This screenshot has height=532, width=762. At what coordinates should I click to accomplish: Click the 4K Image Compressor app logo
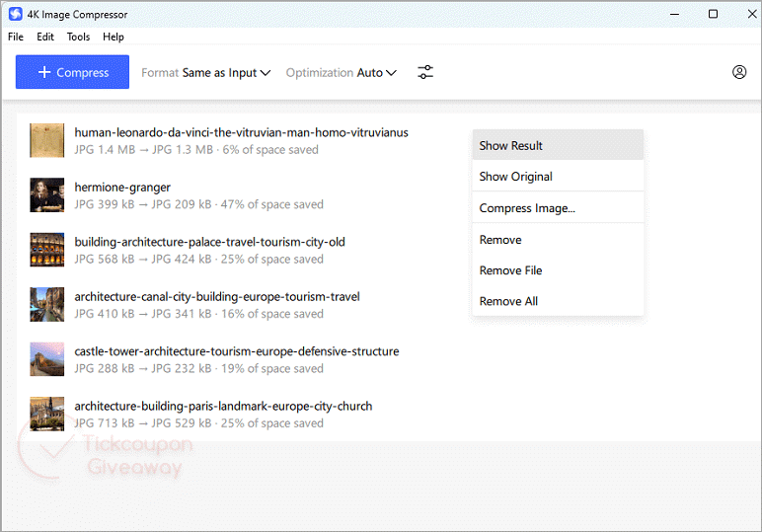(x=16, y=15)
